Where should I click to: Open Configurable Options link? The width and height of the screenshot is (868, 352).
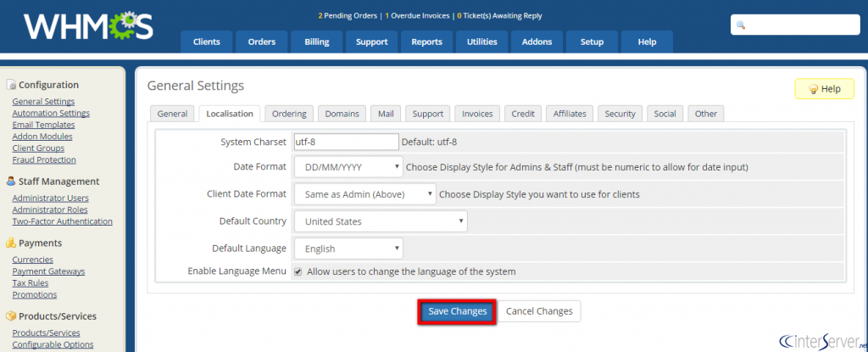(53, 344)
